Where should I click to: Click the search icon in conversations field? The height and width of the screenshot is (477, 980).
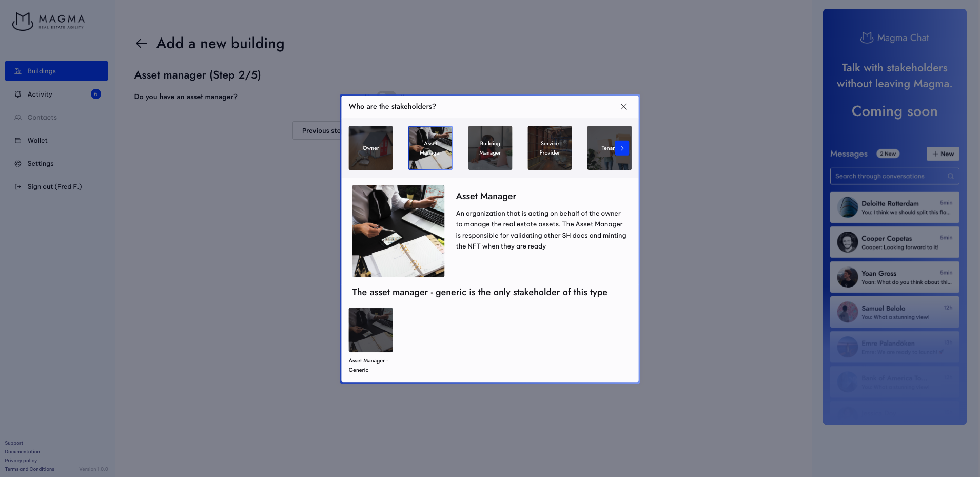950,176
